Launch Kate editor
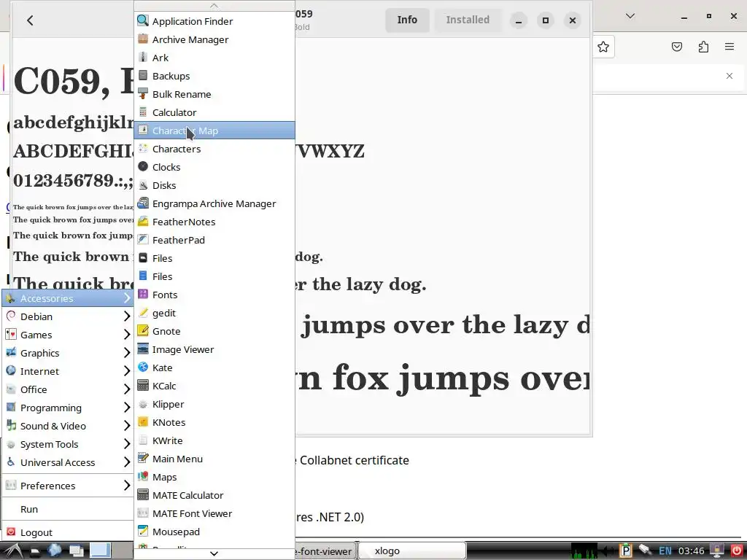 (214, 367)
